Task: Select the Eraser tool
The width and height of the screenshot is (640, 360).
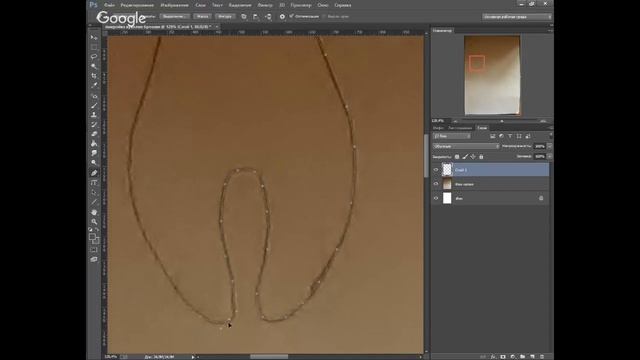Action: pos(94,134)
